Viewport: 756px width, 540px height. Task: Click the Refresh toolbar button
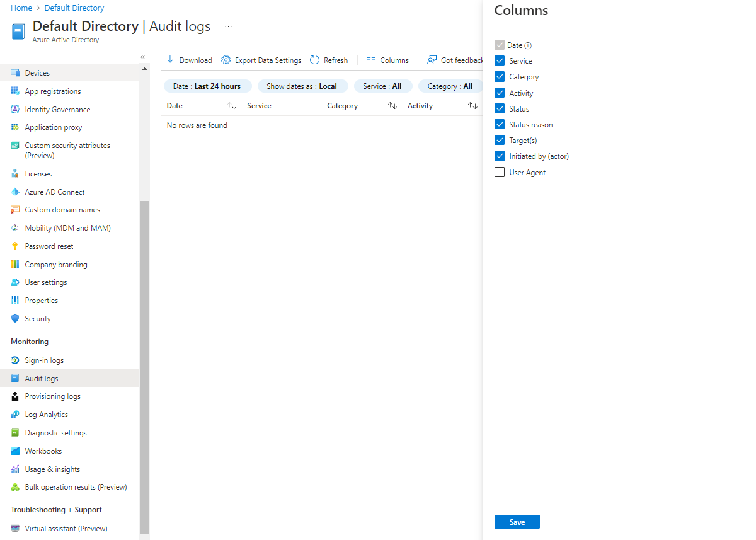[329, 60]
